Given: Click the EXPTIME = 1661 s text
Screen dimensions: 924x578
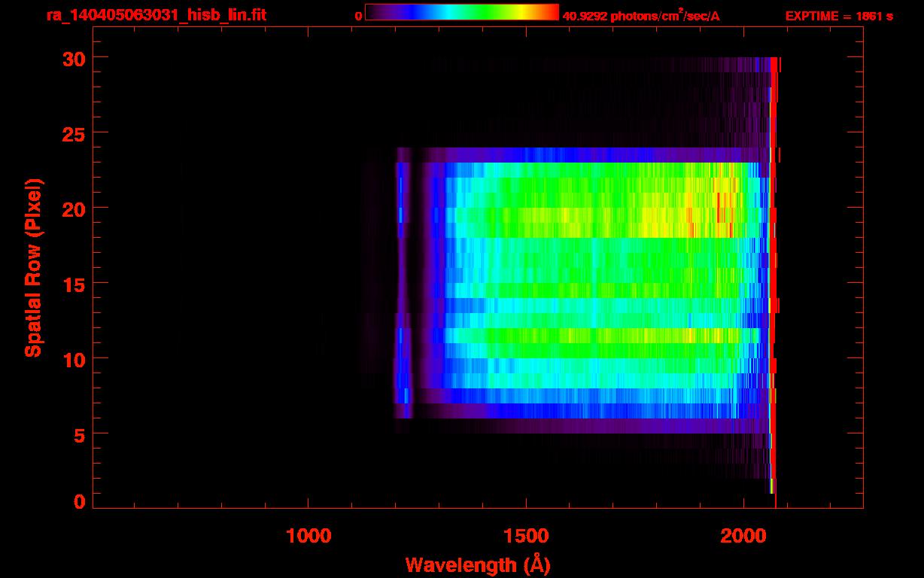Looking at the screenshot, I should pyautogui.click(x=839, y=16).
